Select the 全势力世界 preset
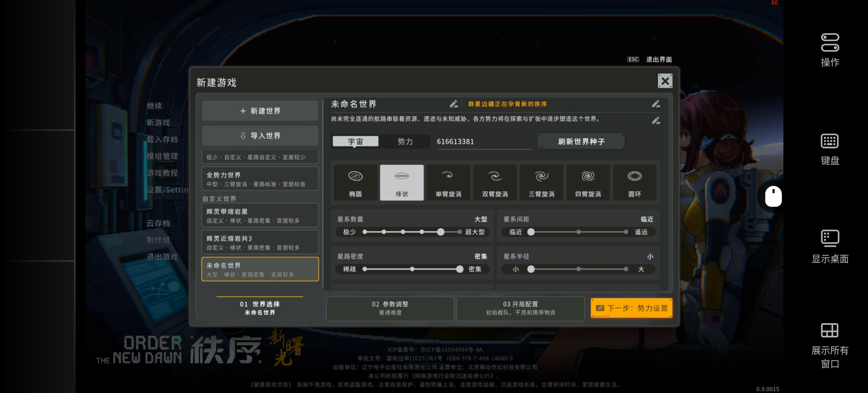 tap(260, 179)
